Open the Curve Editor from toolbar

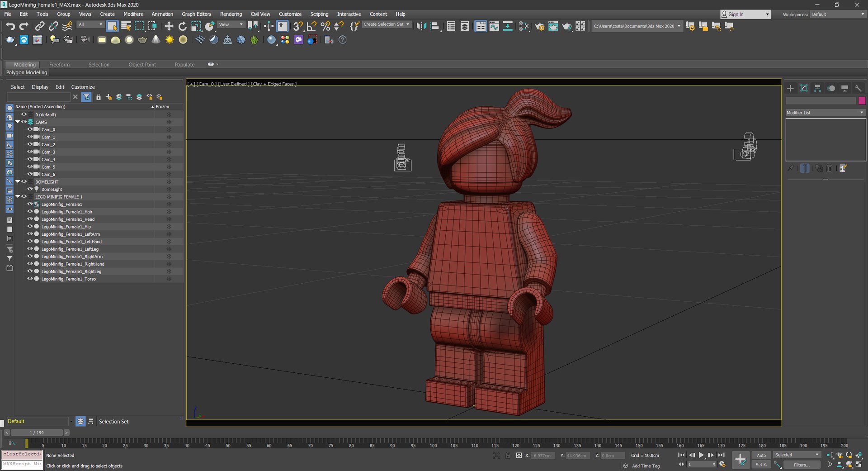coord(494,26)
